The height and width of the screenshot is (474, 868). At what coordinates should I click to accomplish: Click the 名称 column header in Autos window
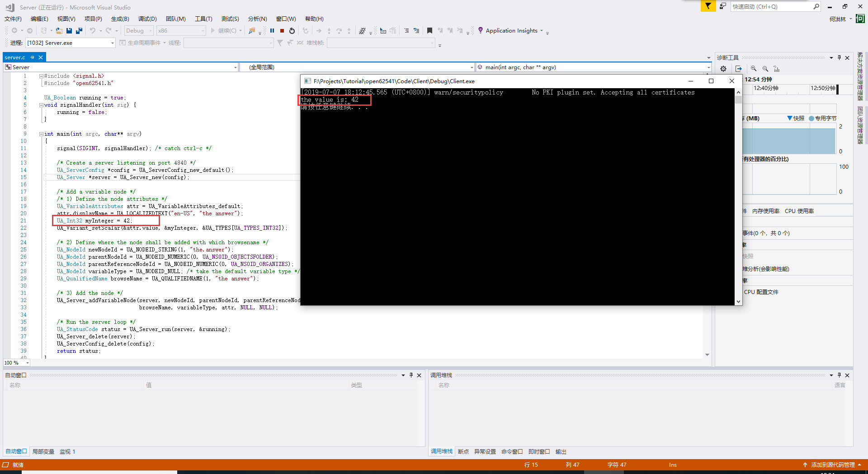(15, 385)
